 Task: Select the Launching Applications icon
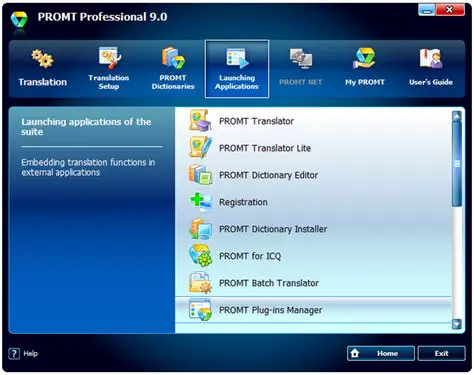coord(237,58)
